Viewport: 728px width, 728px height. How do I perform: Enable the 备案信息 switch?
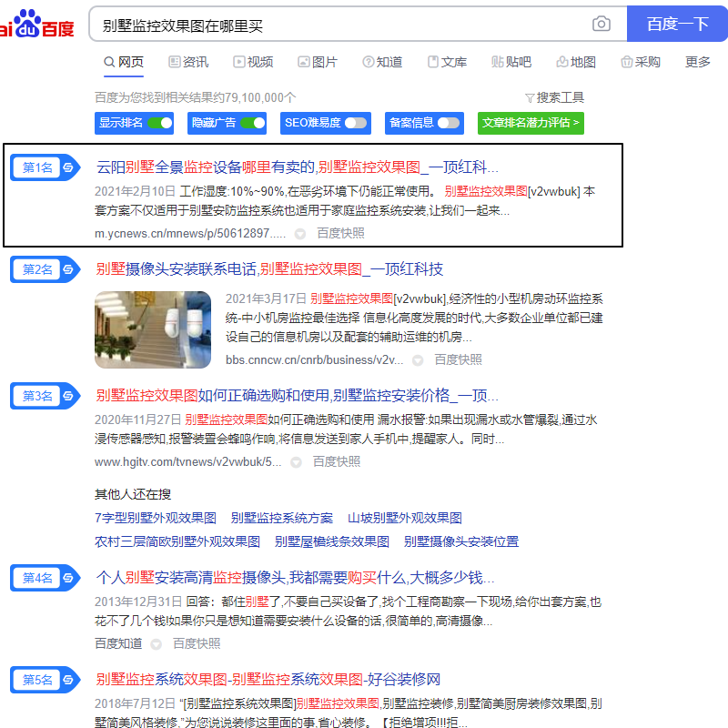(x=449, y=123)
